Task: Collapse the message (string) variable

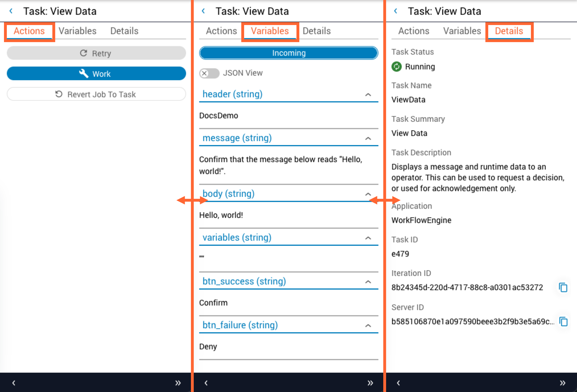Action: point(368,138)
